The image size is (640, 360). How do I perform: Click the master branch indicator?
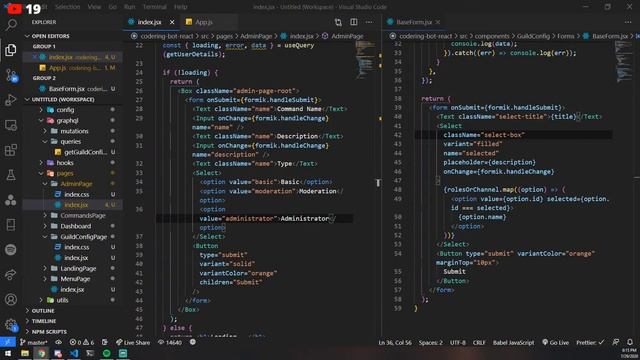(33, 342)
